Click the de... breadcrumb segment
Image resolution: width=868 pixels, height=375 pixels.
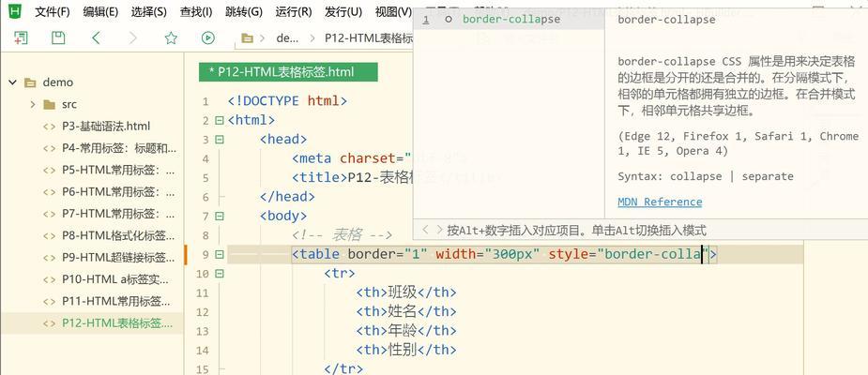[x=287, y=38]
